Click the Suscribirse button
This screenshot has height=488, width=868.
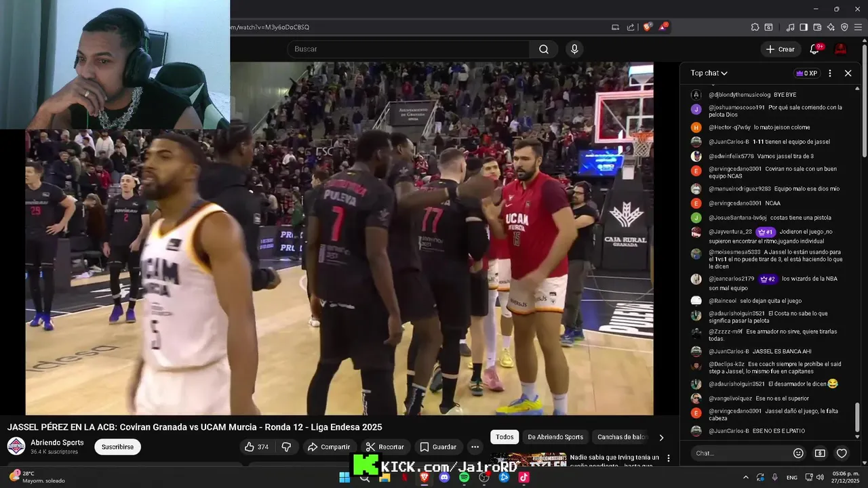click(x=118, y=447)
